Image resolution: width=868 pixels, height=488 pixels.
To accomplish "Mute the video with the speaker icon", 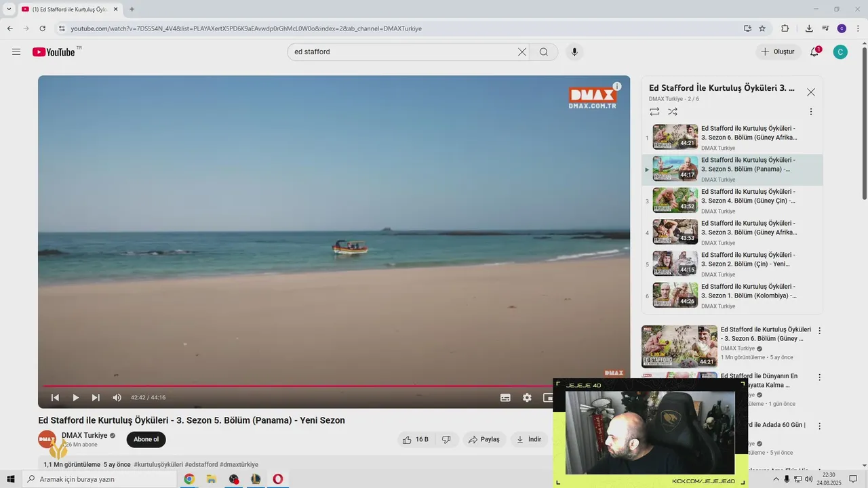I will click(117, 398).
